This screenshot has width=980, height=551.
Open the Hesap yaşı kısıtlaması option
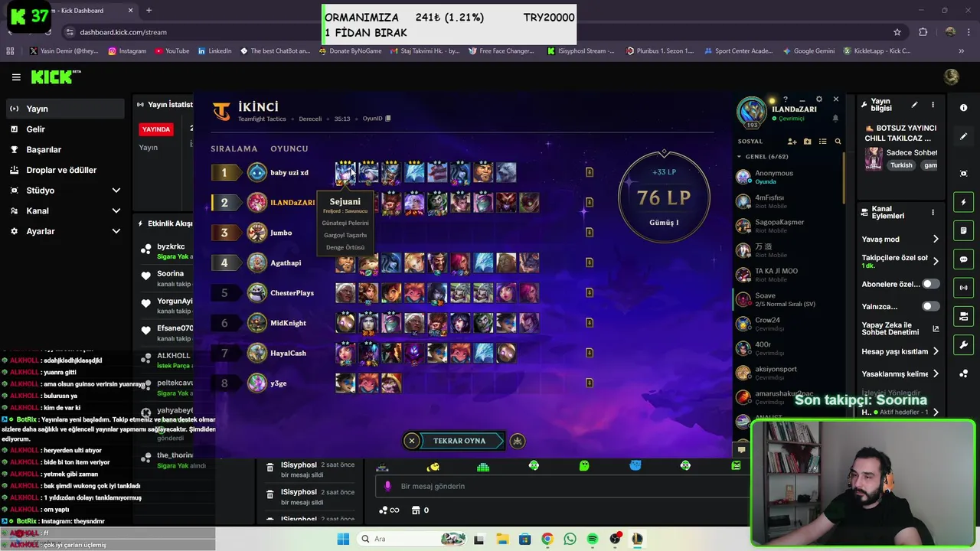[x=900, y=352]
